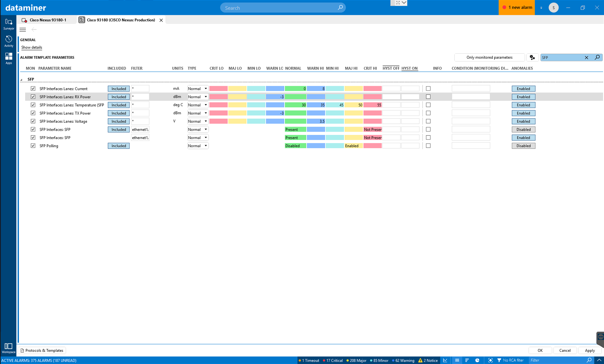This screenshot has height=364, width=604.
Task: Switch alarm console to list view
Action: click(x=457, y=360)
